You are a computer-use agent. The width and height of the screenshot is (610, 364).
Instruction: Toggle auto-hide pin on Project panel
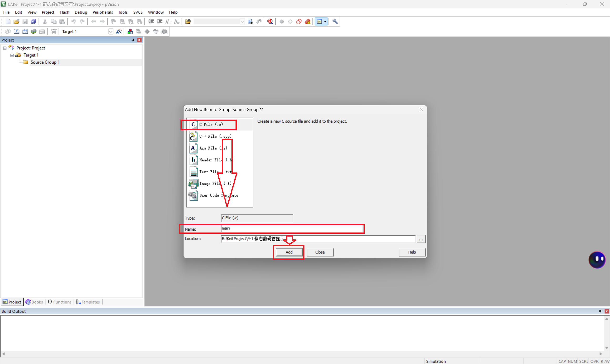tap(133, 40)
